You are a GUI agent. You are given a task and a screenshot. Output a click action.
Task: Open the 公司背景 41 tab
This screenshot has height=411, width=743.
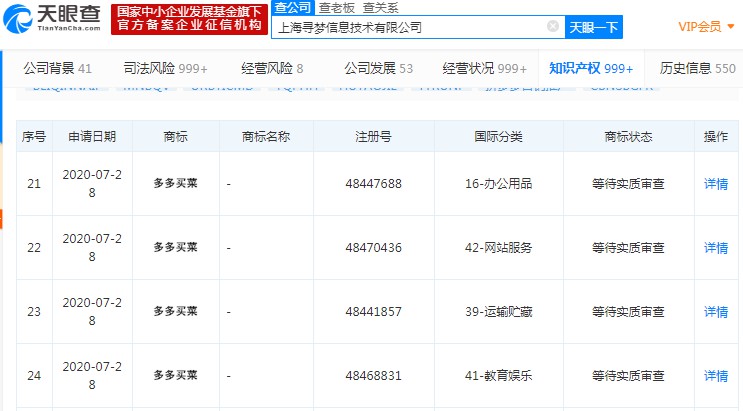(x=57, y=68)
